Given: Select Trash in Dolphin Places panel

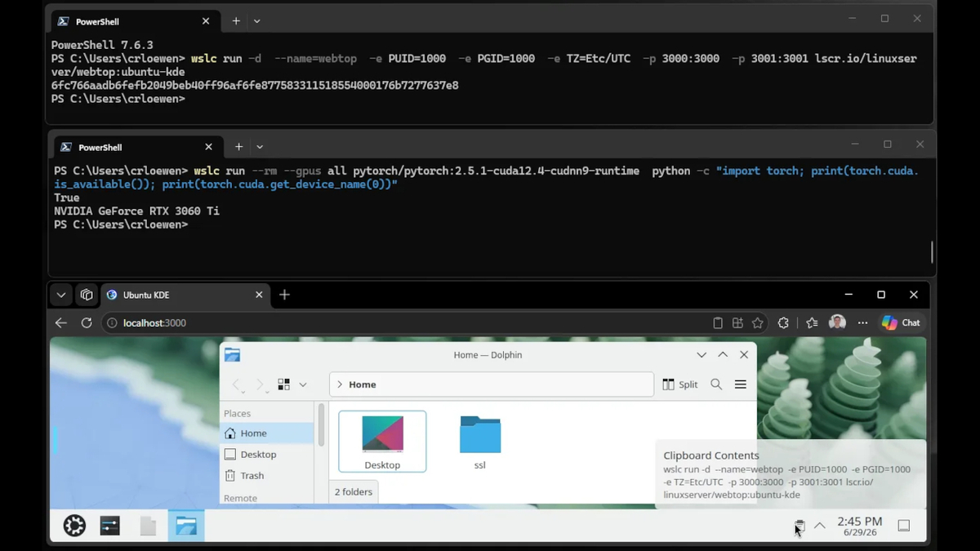Looking at the screenshot, I should pos(267,476).
